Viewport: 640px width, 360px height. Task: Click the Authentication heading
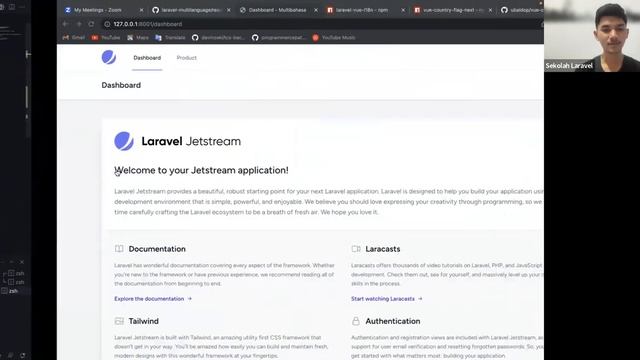coord(393,321)
